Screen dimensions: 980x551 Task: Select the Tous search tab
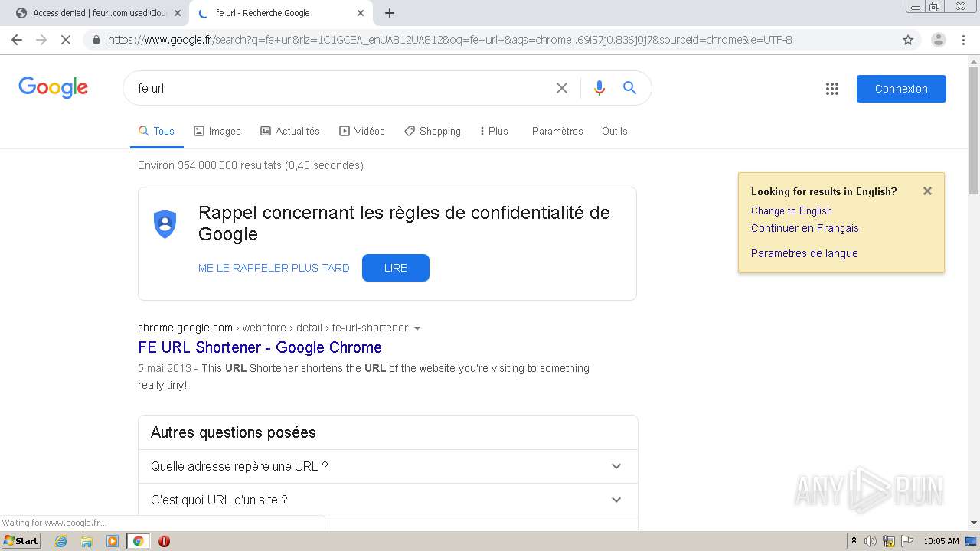[156, 131]
